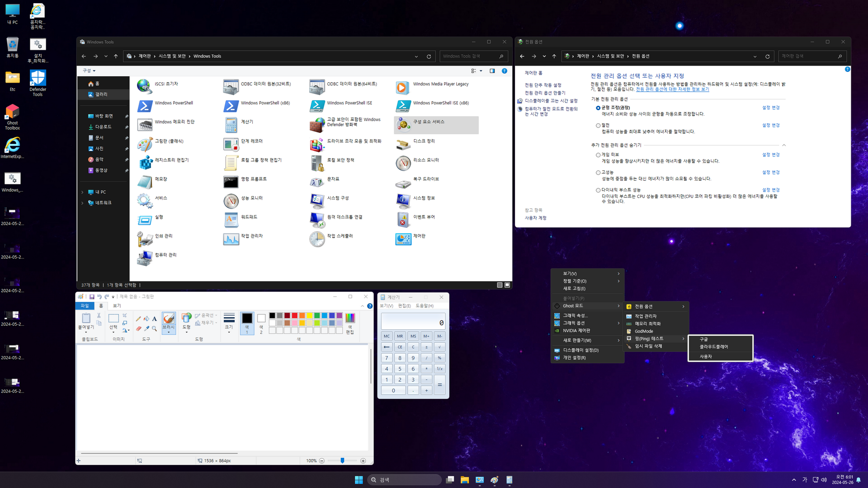This screenshot has height=488, width=868.
Task: Expand the 내 PC tree node
Action: point(82,192)
